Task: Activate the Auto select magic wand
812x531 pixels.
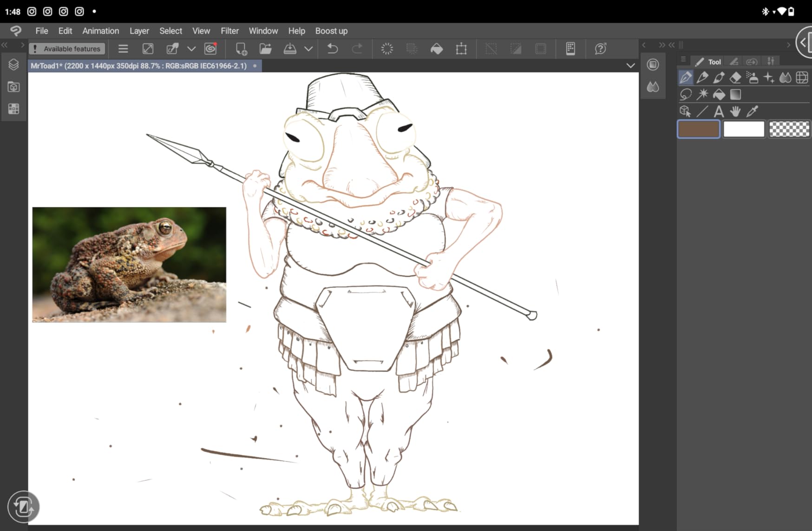Action: [702, 95]
